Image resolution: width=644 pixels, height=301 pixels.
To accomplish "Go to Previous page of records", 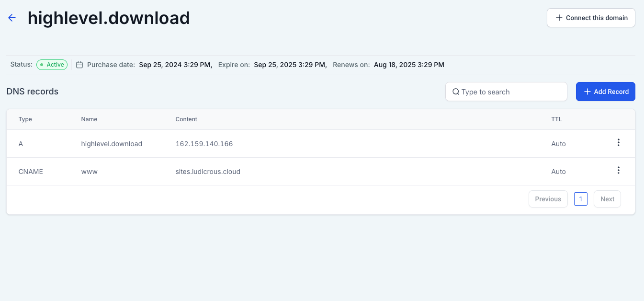I will pos(548,199).
